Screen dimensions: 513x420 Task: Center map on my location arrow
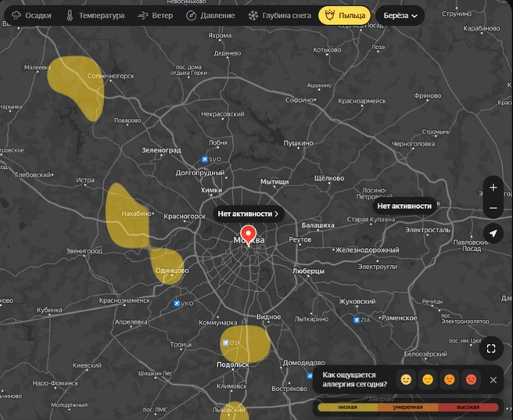click(x=493, y=233)
